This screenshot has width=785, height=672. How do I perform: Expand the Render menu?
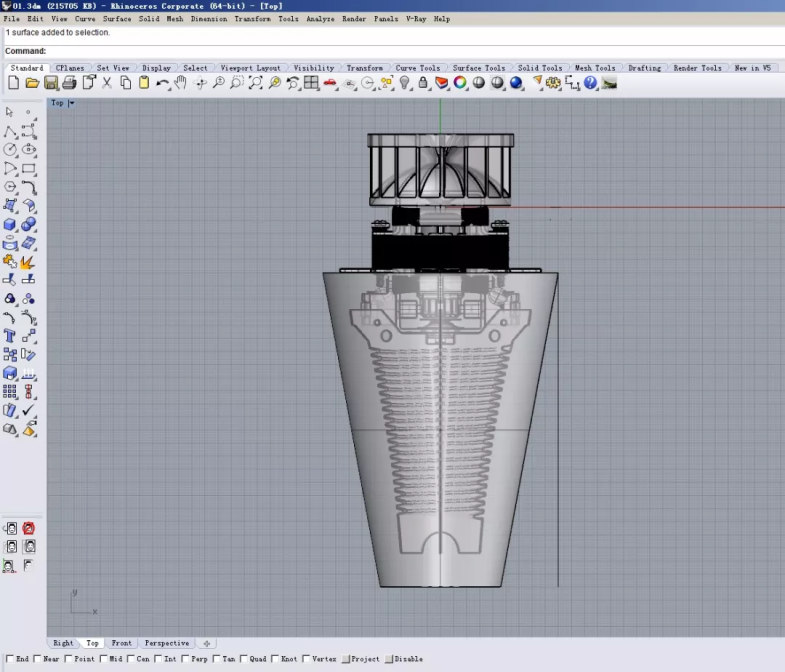(354, 19)
